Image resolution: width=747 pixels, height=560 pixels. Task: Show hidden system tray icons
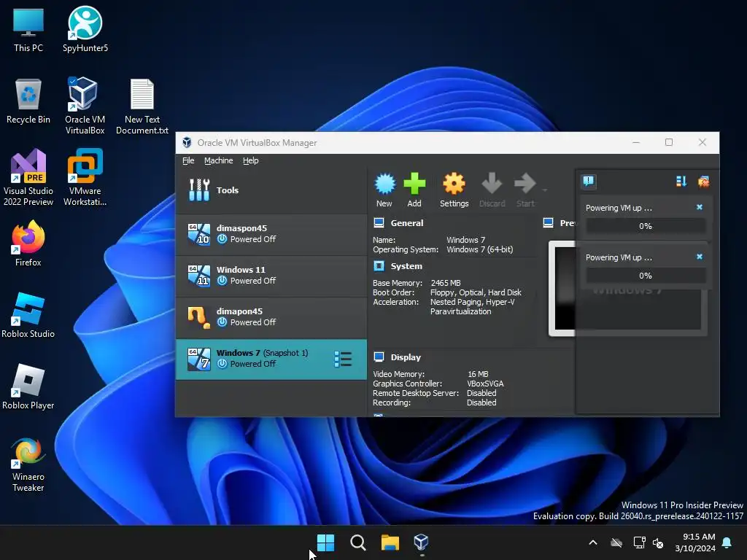pyautogui.click(x=593, y=542)
